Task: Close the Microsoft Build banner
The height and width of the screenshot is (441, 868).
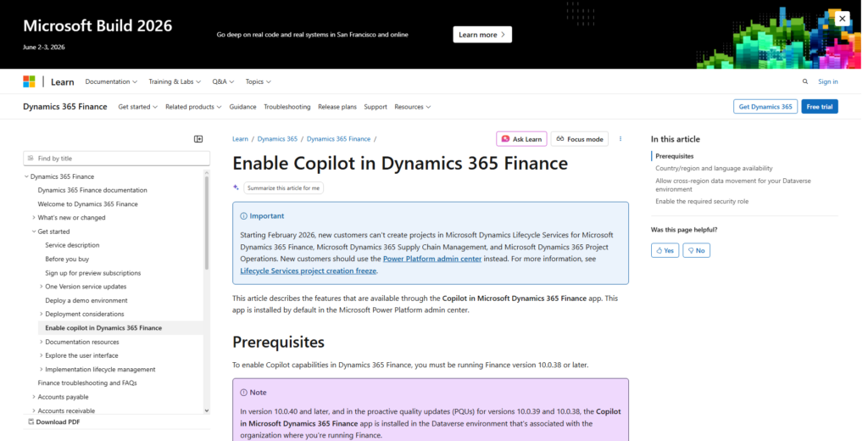Action: click(842, 19)
